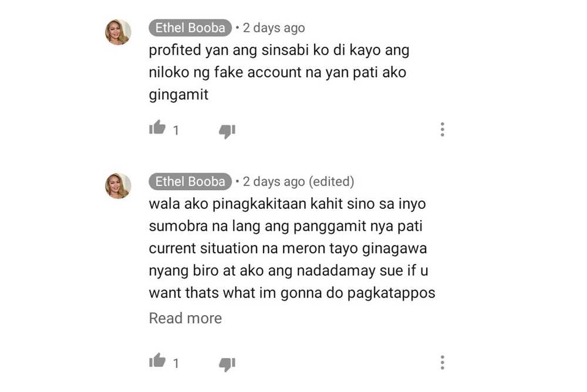Dislike the comment about the fake account
Viewport: 587px width, 392px height.
[227, 131]
